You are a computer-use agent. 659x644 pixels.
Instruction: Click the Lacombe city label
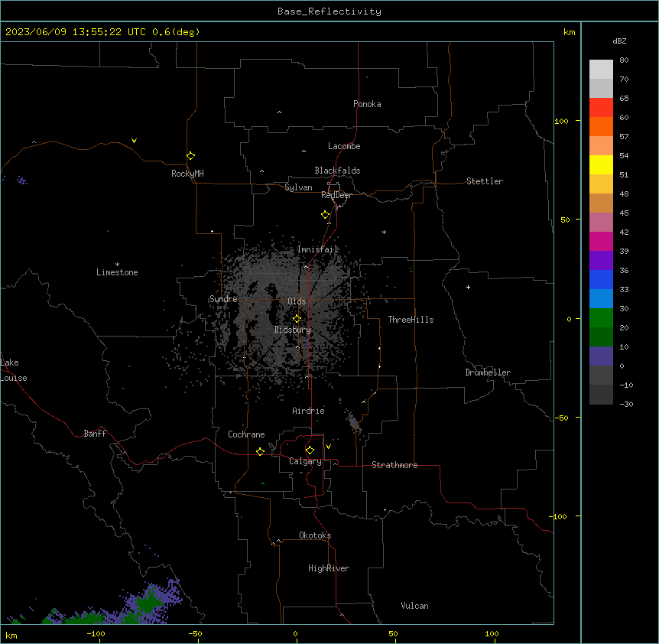[x=344, y=146]
